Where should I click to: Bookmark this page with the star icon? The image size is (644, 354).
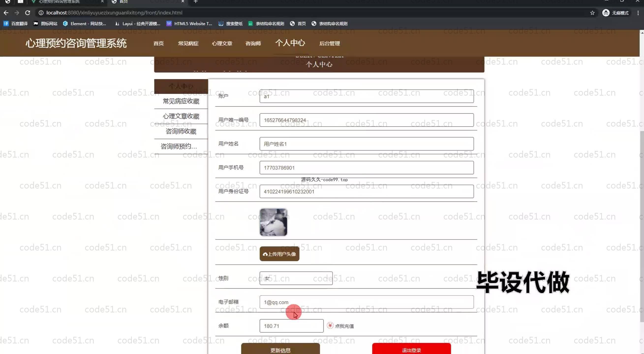tap(592, 13)
